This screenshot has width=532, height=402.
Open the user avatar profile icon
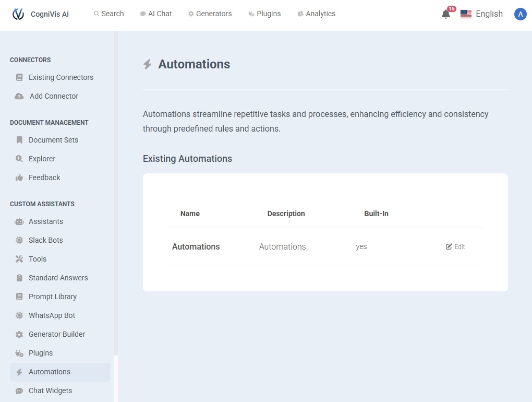[x=520, y=14]
